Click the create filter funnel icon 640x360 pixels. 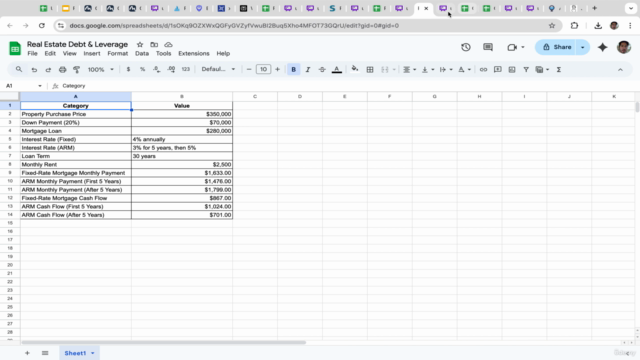[526, 70]
